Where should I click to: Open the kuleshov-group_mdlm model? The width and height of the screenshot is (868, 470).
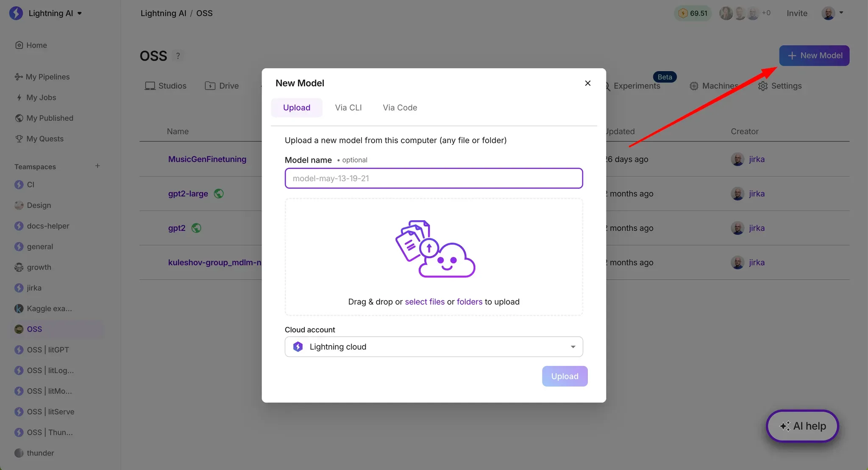[x=214, y=263]
